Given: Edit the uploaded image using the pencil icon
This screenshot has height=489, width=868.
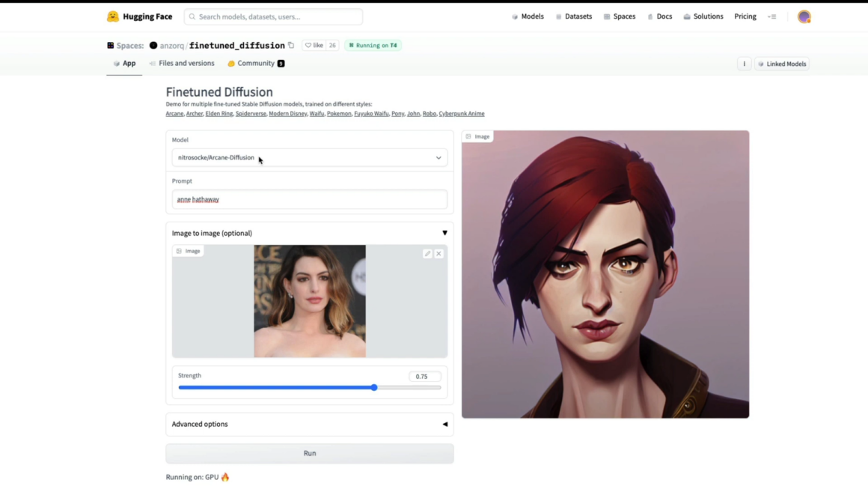Looking at the screenshot, I should tap(428, 253).
